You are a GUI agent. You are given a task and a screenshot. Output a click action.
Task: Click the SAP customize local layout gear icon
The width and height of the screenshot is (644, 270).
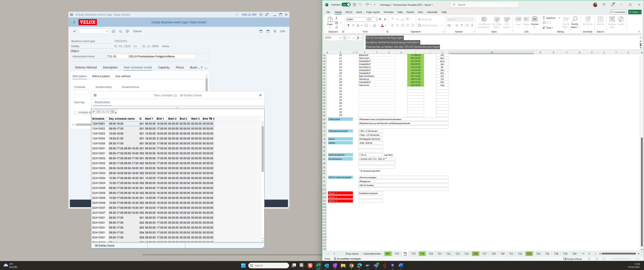(275, 31)
